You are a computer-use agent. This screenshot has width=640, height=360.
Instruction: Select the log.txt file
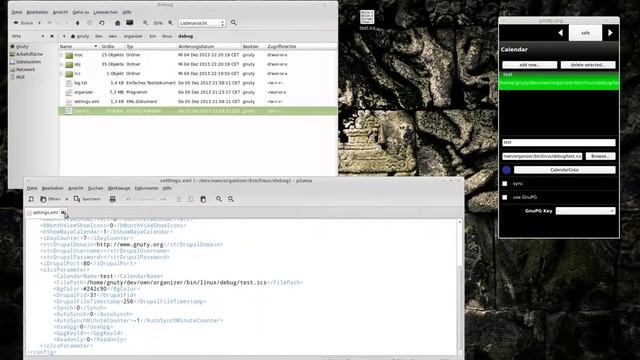point(80,83)
